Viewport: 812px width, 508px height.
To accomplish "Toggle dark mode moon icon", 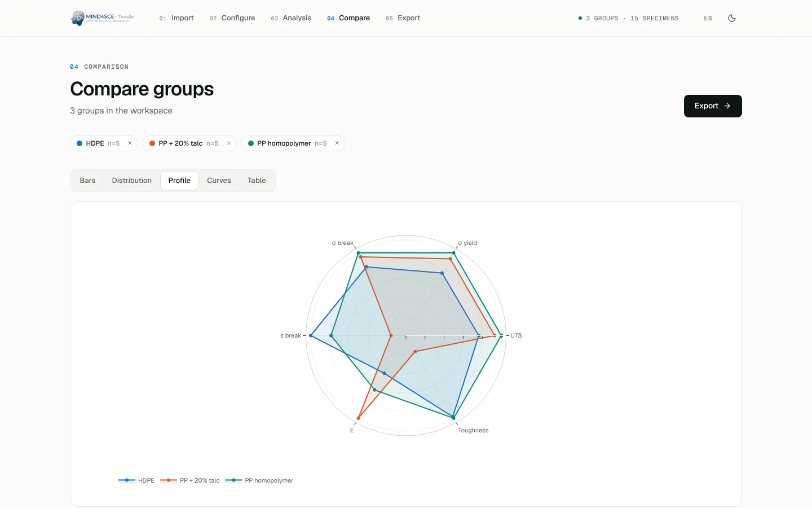I will click(x=732, y=18).
